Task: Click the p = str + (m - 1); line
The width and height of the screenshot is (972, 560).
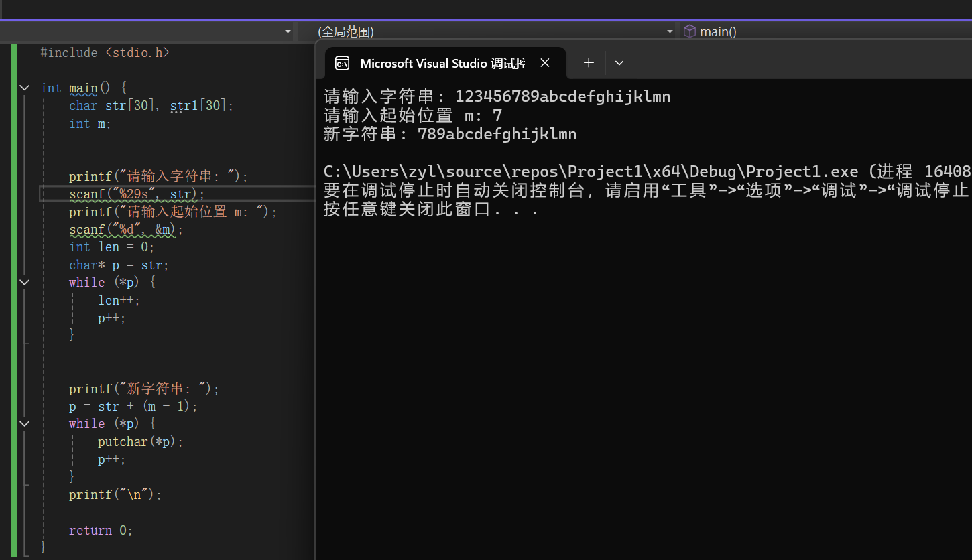Action: (x=133, y=406)
